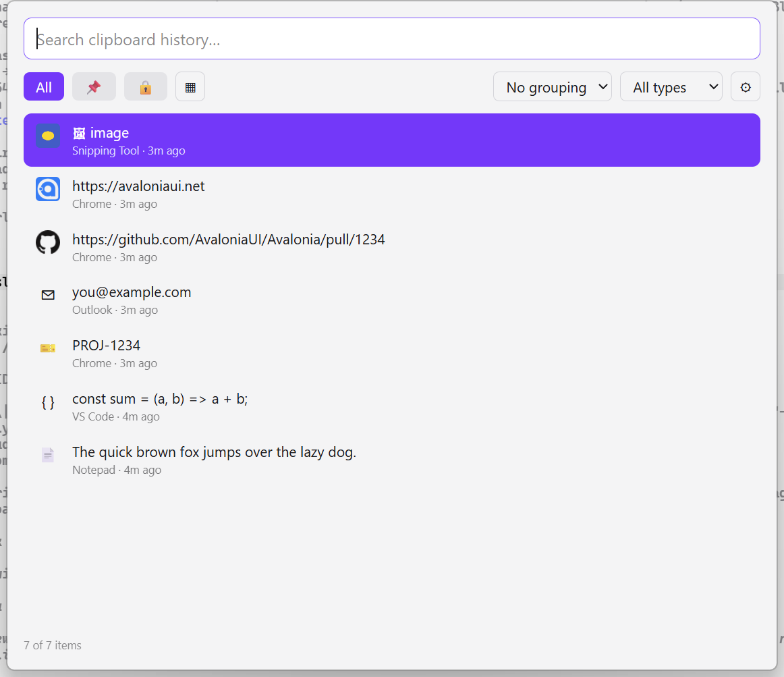This screenshot has height=677, width=784.
Task: Select the https://avaloniaui.net entry
Action: coord(391,194)
